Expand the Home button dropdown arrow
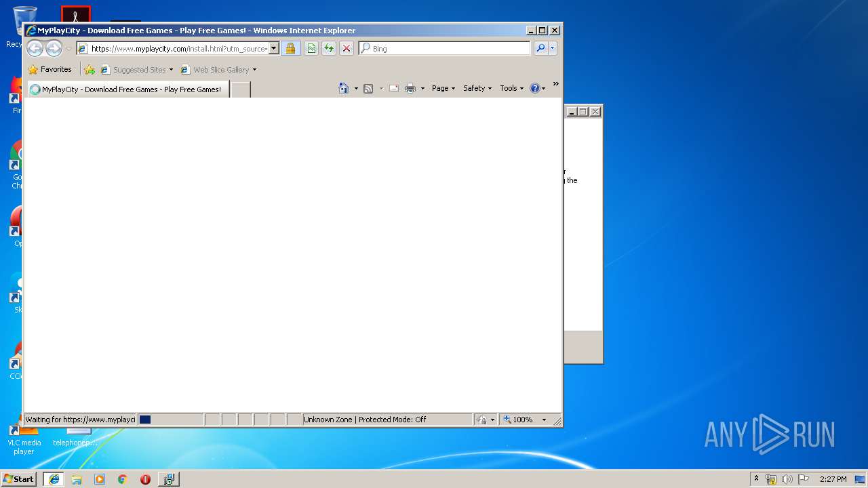The width and height of the screenshot is (868, 488). pos(356,89)
